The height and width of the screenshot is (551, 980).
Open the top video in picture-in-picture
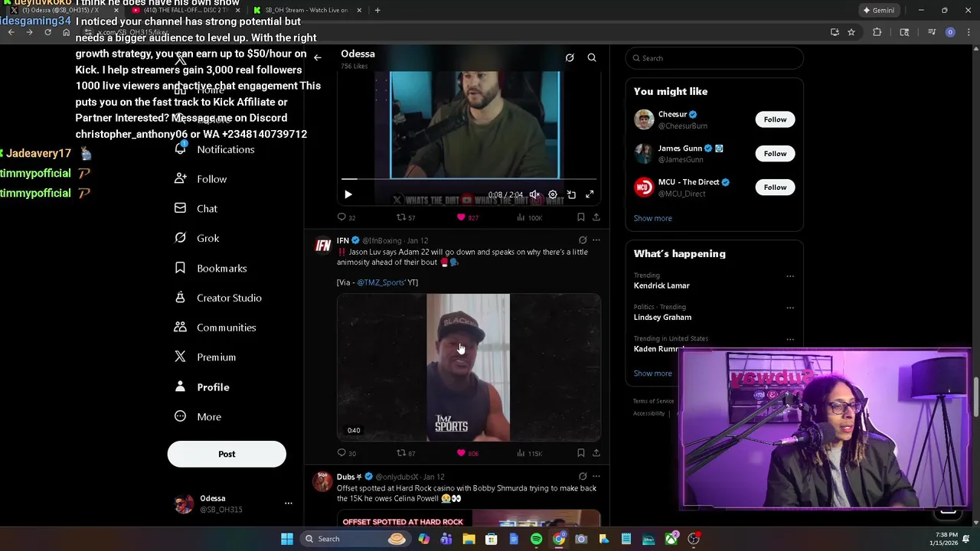click(571, 194)
